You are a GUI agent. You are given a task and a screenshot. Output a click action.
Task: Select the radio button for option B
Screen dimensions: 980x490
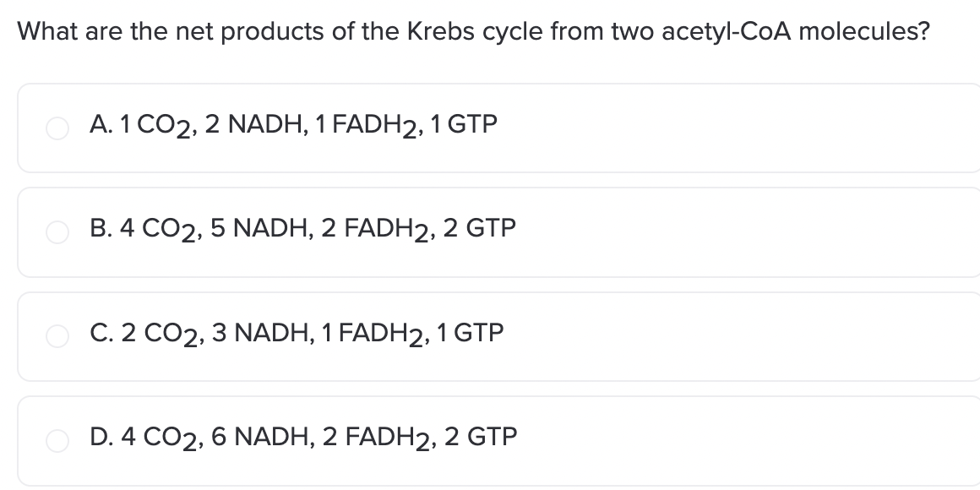click(x=57, y=231)
